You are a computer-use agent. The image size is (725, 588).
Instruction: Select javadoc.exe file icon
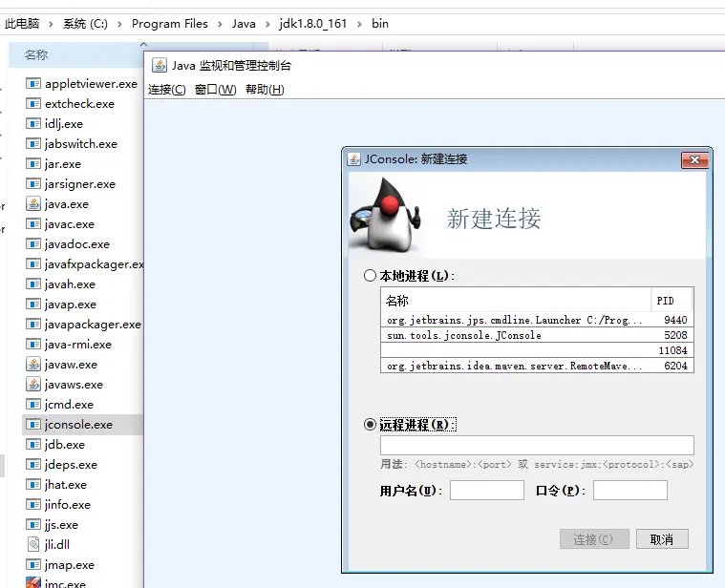[33, 243]
